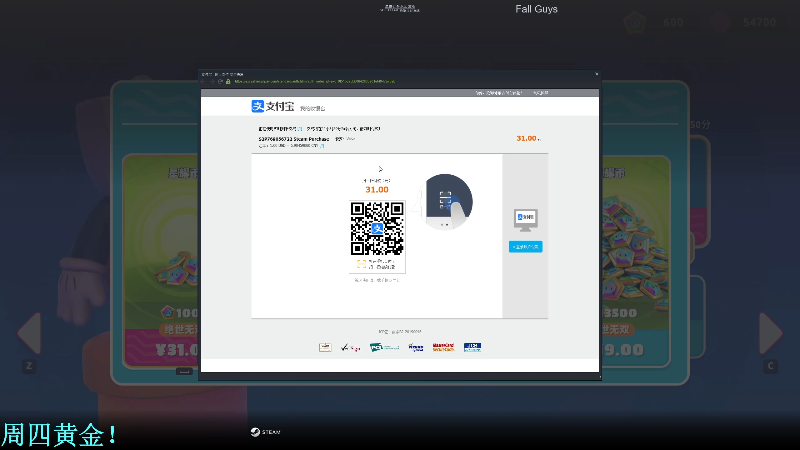The image size is (800, 450).
Task: Click the Fall Guys window title
Action: 536,9
